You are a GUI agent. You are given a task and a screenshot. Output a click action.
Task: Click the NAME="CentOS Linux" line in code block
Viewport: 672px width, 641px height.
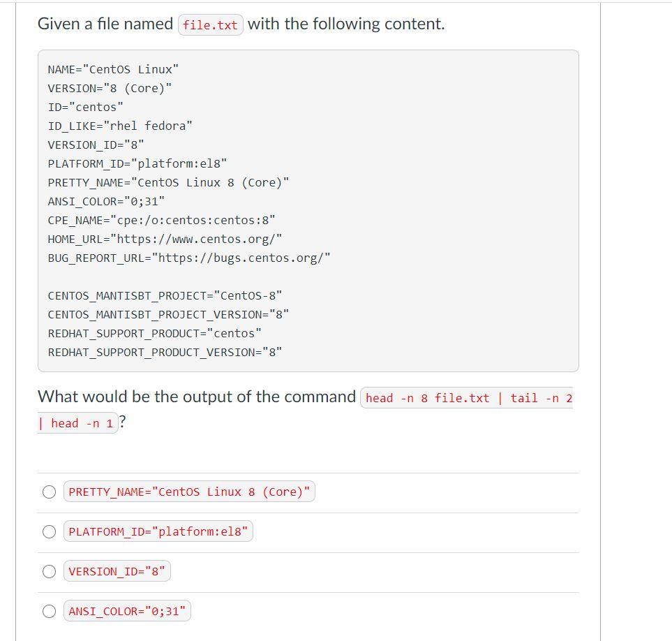(113, 69)
